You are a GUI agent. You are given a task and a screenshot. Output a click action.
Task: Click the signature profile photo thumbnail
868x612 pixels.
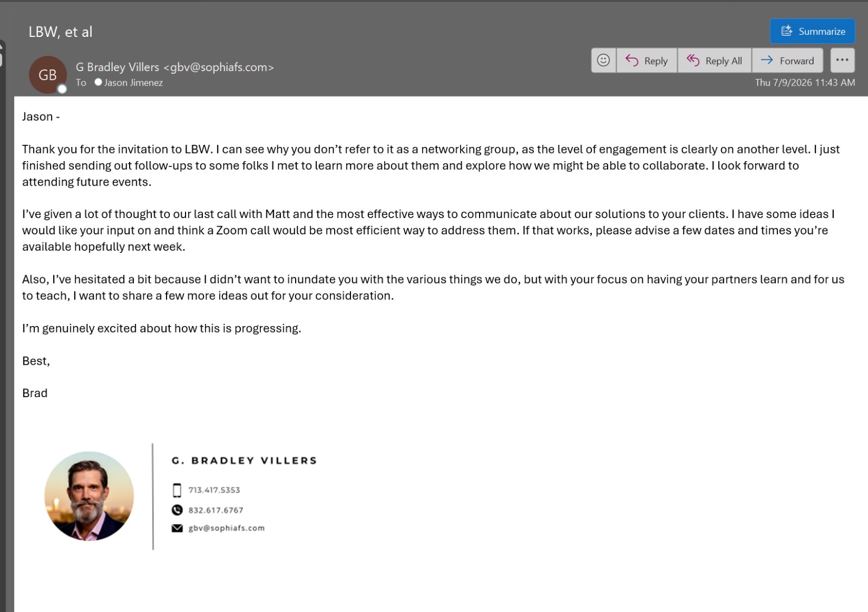[89, 496]
